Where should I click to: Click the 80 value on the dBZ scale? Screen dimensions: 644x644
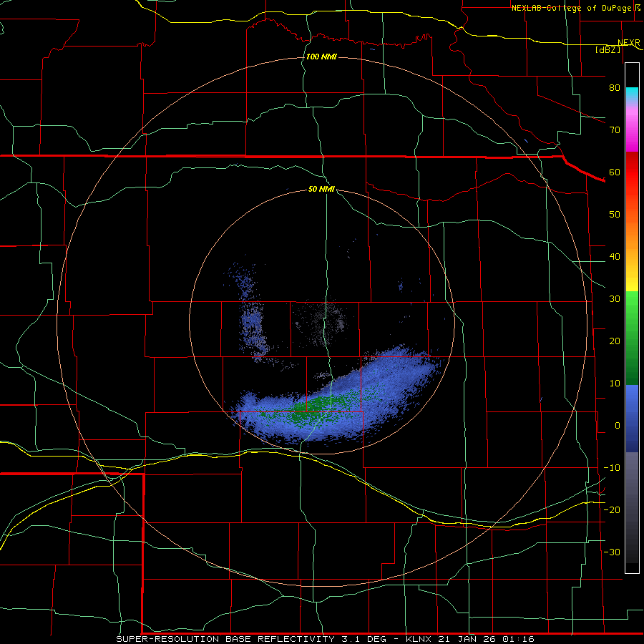[x=615, y=88]
